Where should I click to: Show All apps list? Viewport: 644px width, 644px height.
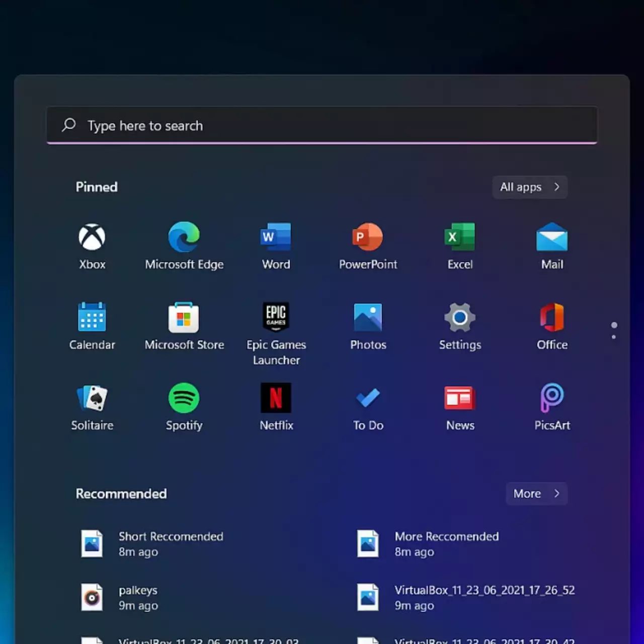pos(530,187)
